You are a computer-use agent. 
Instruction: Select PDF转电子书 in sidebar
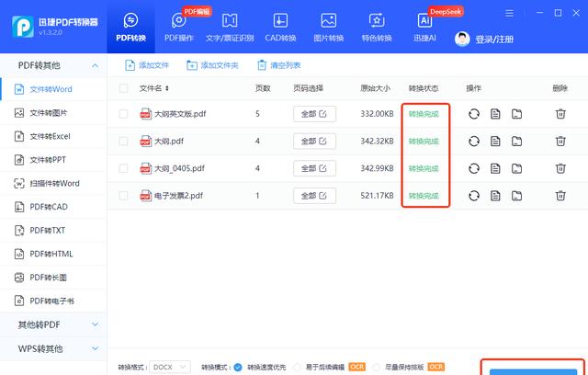tap(53, 301)
